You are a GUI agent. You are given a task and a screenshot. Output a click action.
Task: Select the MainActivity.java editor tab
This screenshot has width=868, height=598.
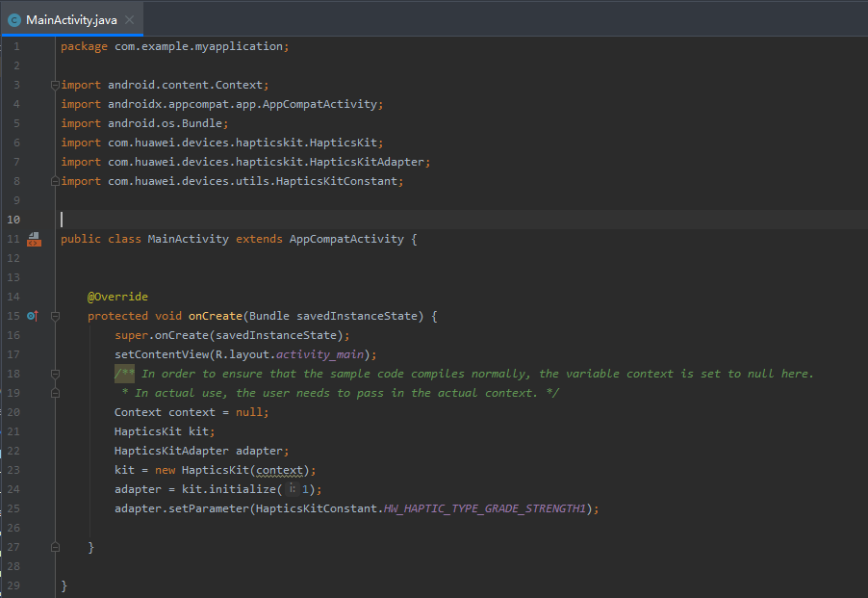tap(72, 19)
